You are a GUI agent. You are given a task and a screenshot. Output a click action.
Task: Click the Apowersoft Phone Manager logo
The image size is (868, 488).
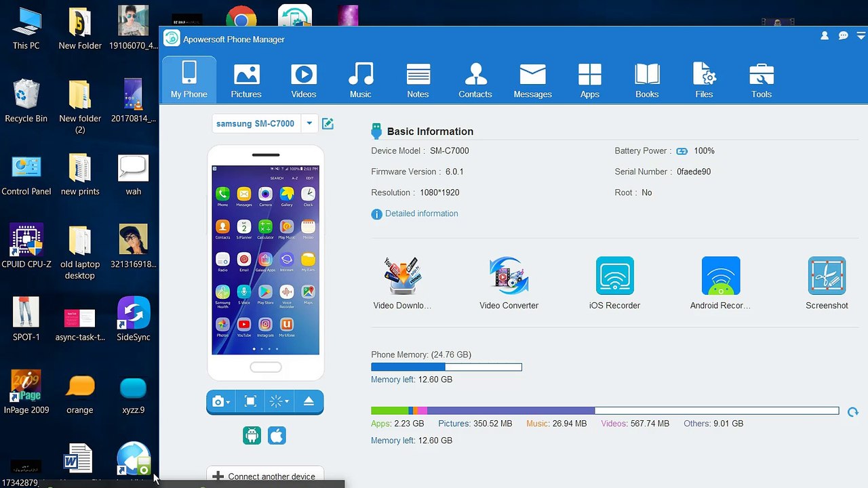pos(172,39)
